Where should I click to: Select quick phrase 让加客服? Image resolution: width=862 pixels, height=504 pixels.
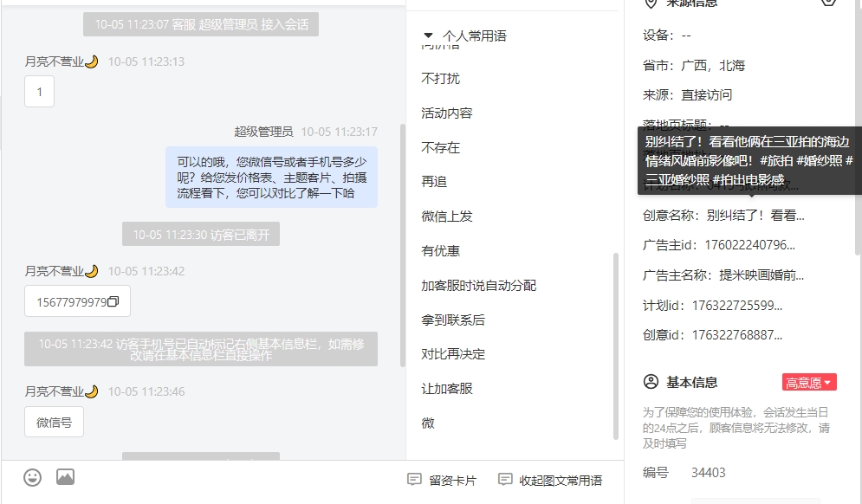coord(447,389)
